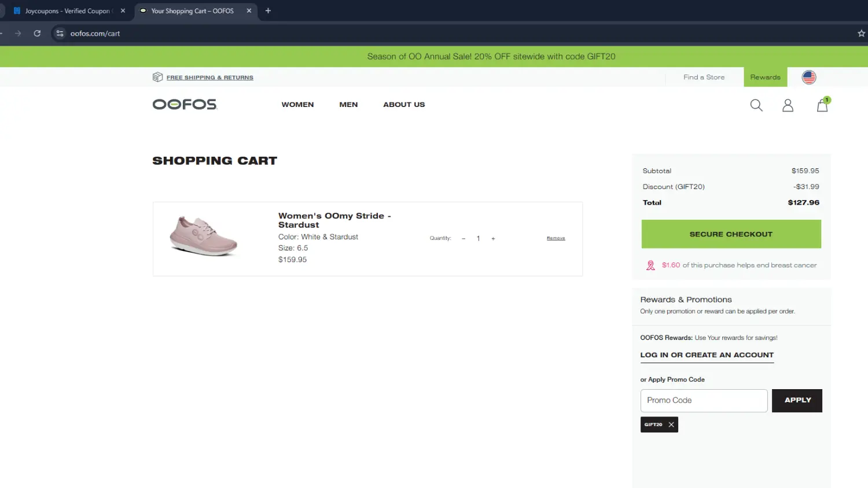Screen dimensions: 868x488
Task: Select the US flag country selector
Action: point(808,77)
